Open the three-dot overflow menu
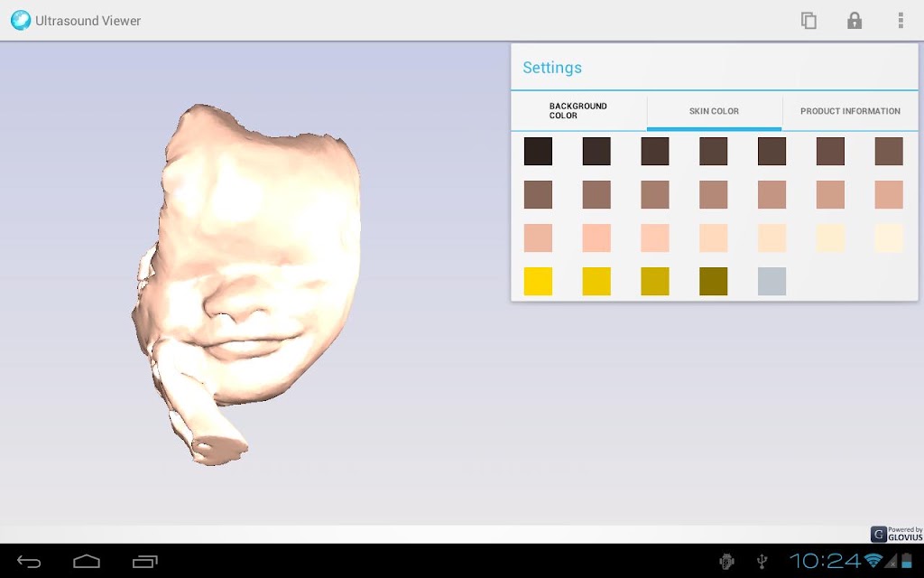Image resolution: width=924 pixels, height=578 pixels. [901, 21]
